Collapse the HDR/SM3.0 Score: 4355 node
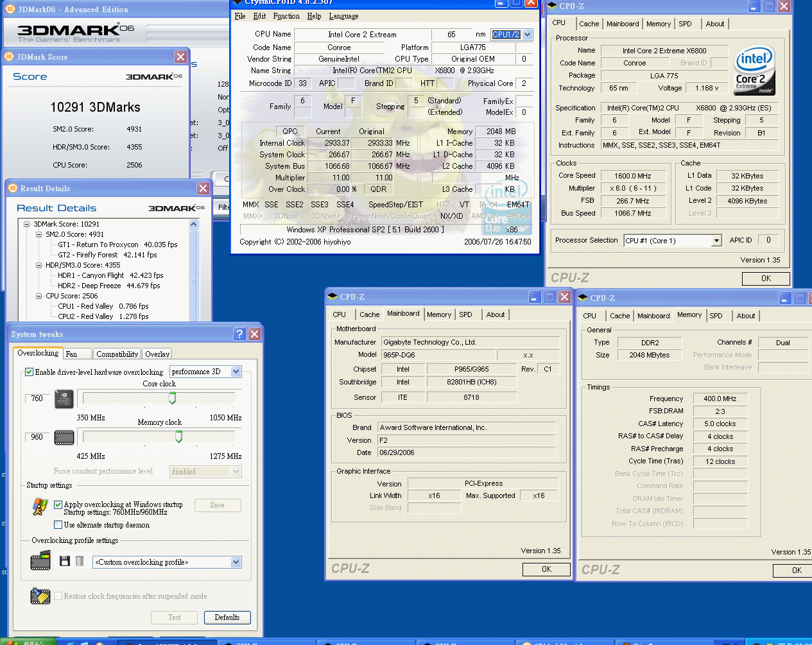The height and width of the screenshot is (645, 812). (x=39, y=265)
